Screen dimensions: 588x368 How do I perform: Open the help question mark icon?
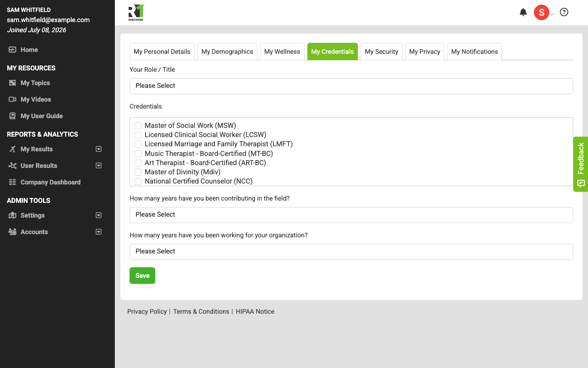coord(564,12)
